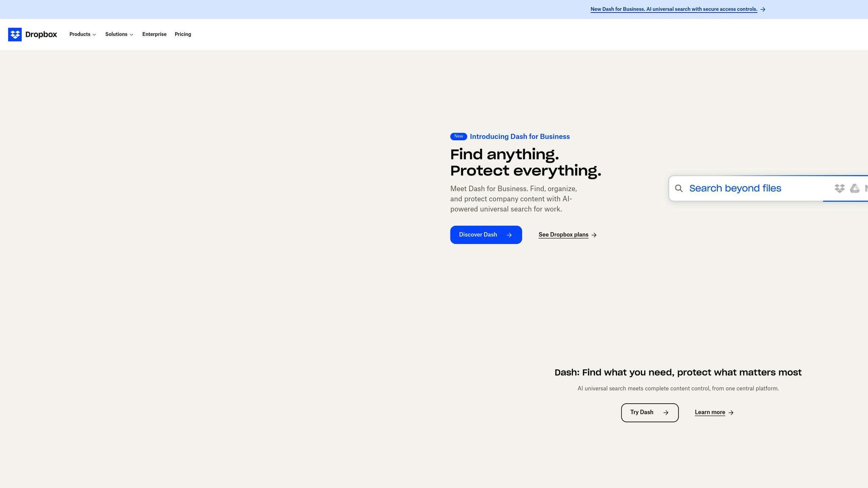Select the Google Drive icon in the search bar
The height and width of the screenshot is (488, 868).
tap(855, 188)
